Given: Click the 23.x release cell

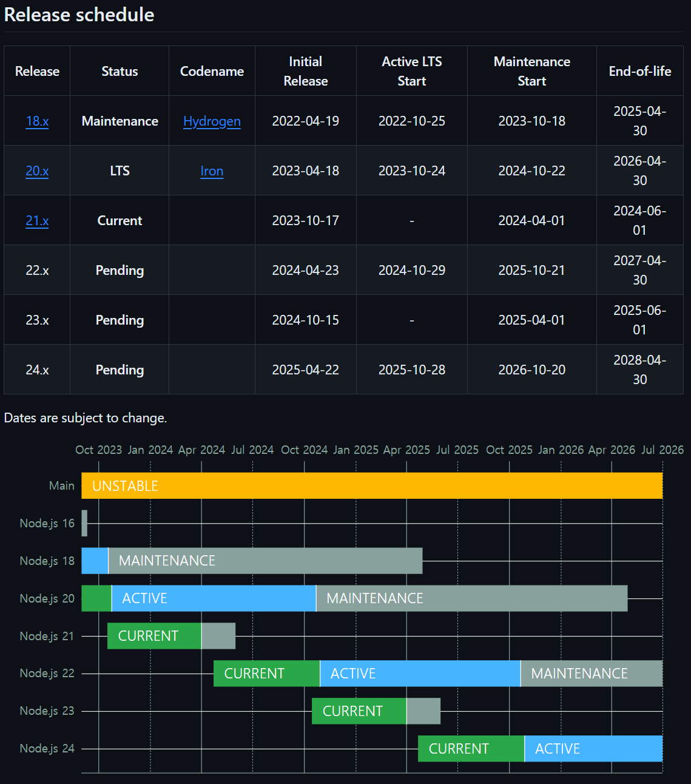Looking at the screenshot, I should coord(37,320).
